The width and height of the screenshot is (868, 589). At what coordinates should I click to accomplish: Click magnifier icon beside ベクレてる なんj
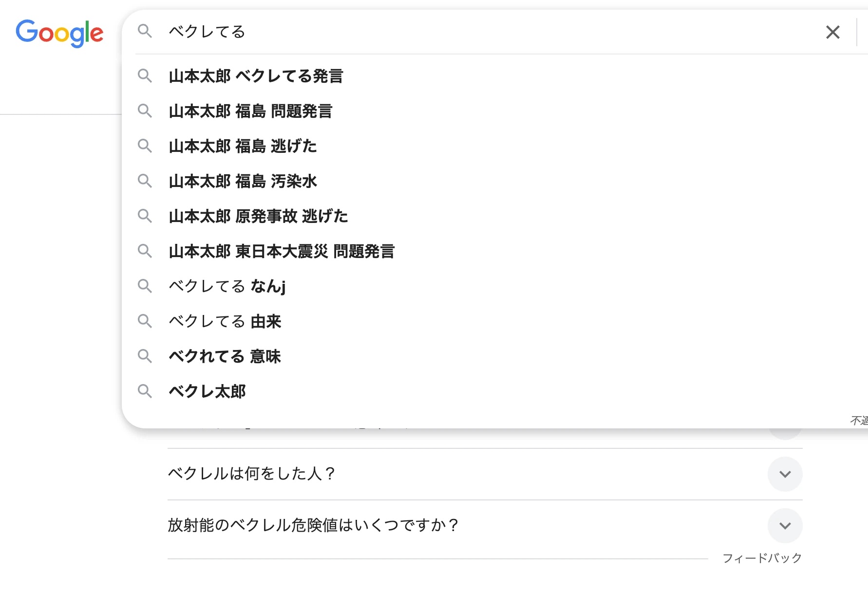145,286
